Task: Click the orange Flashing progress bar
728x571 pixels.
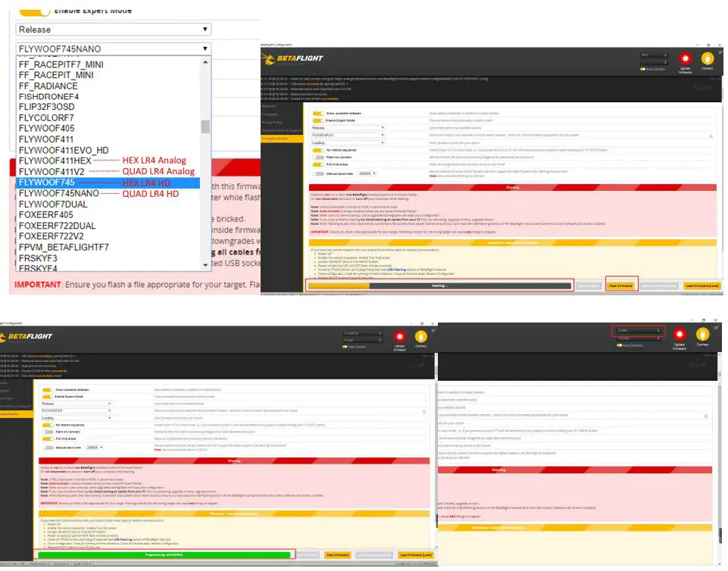Action: pyautogui.click(x=439, y=286)
